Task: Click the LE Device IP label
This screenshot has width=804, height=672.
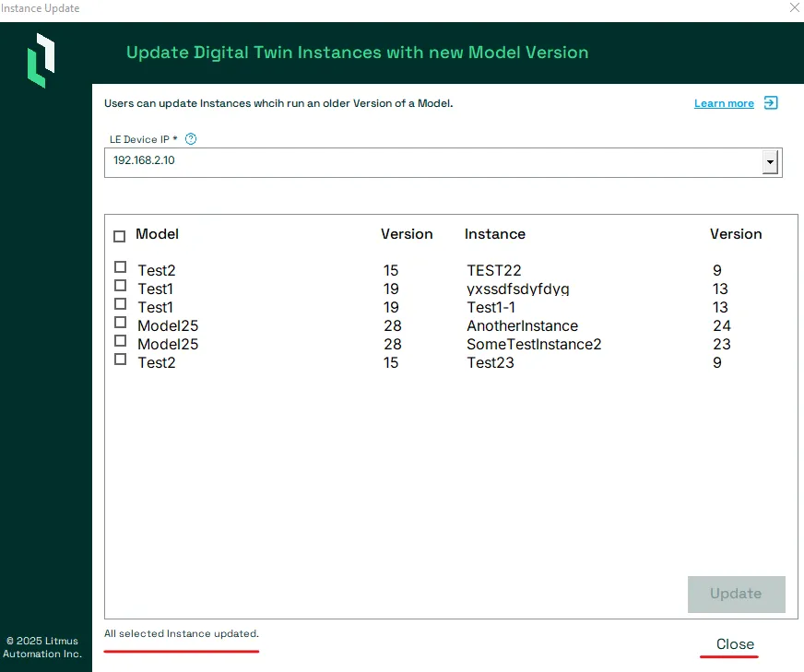Action: 143,139
